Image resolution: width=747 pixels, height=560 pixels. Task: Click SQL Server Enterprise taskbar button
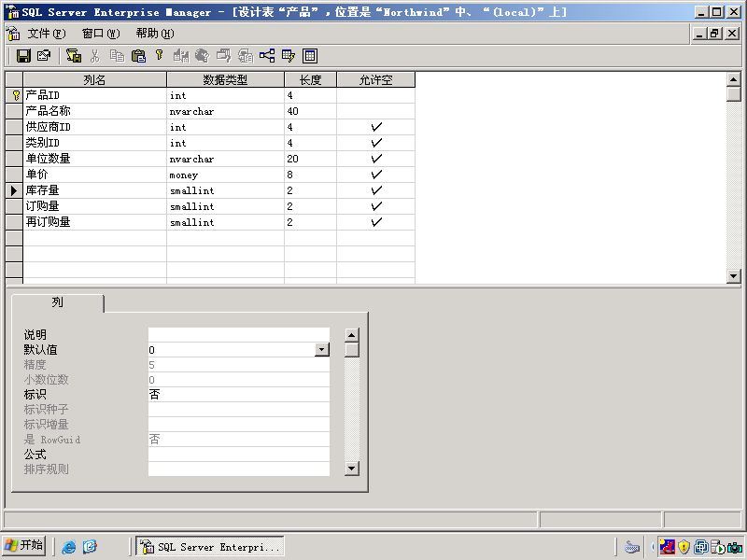click(x=210, y=546)
